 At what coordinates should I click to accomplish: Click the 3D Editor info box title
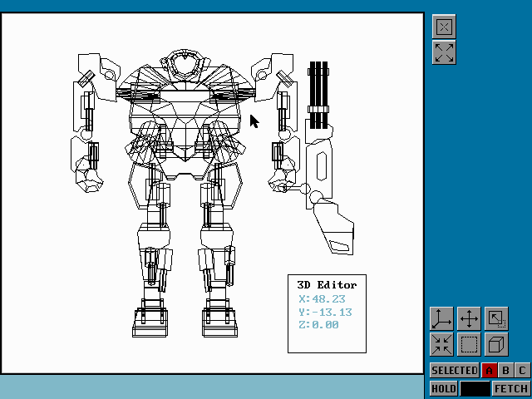coord(327,285)
